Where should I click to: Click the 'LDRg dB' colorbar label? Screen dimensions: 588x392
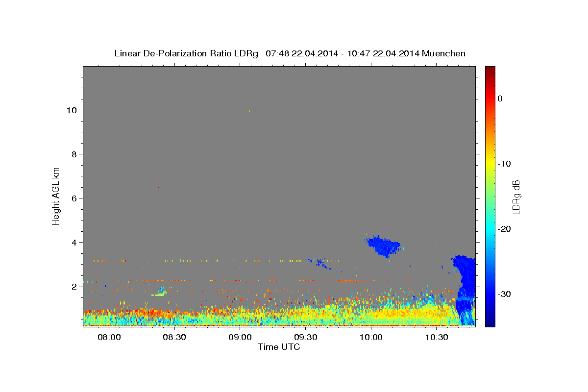coord(515,196)
